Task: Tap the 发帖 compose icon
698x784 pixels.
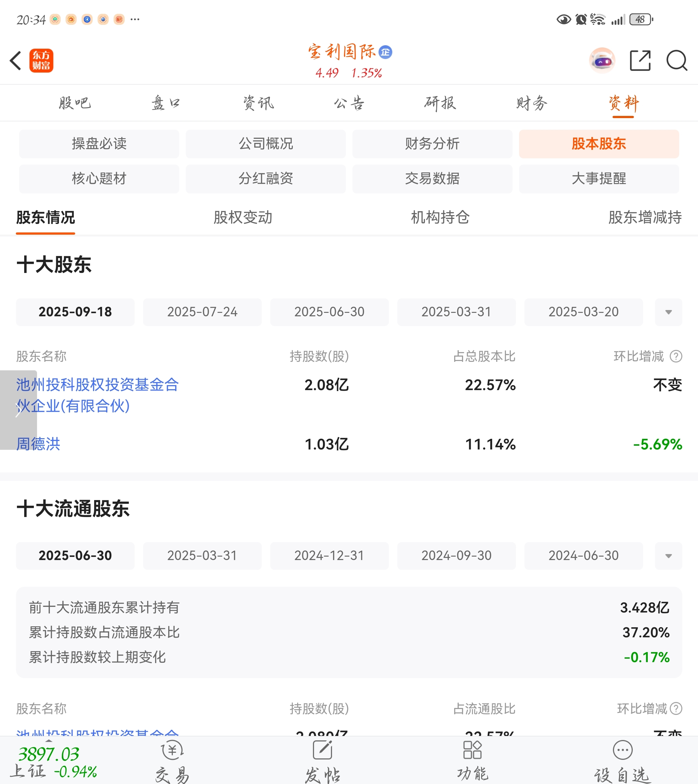Action: [322, 750]
